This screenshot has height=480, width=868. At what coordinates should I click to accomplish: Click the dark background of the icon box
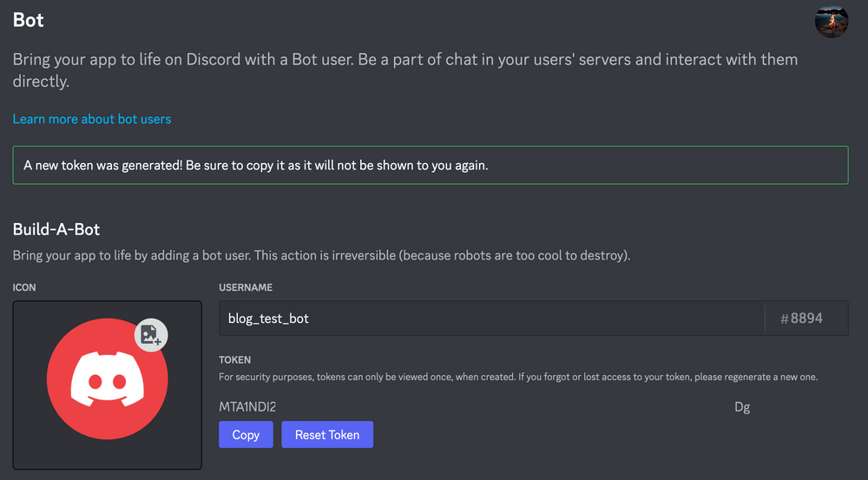(35, 451)
